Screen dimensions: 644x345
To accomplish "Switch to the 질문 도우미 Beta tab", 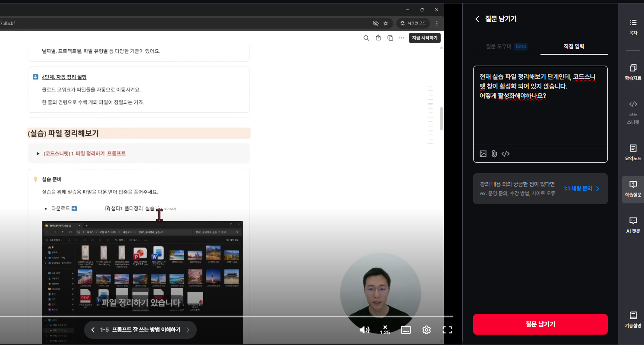I will pyautogui.click(x=506, y=46).
